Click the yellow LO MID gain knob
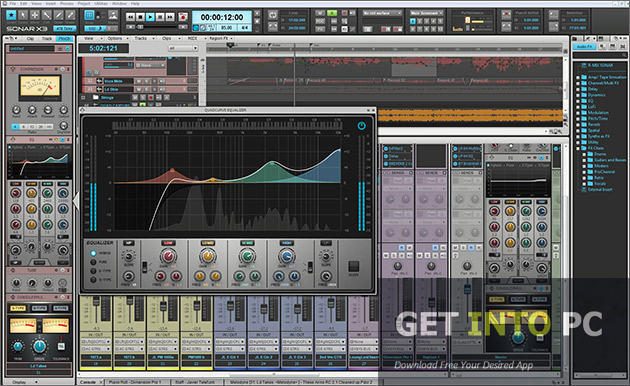630x386 pixels. pyautogui.click(x=207, y=256)
